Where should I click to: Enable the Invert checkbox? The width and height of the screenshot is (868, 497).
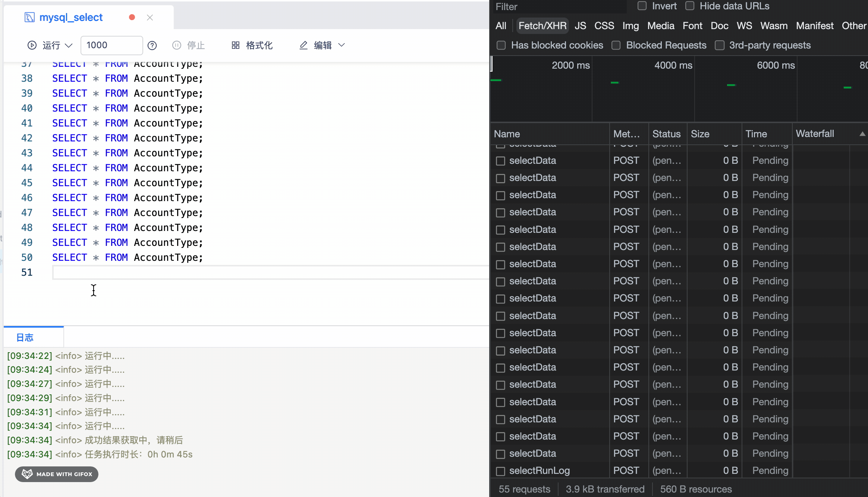(x=642, y=6)
